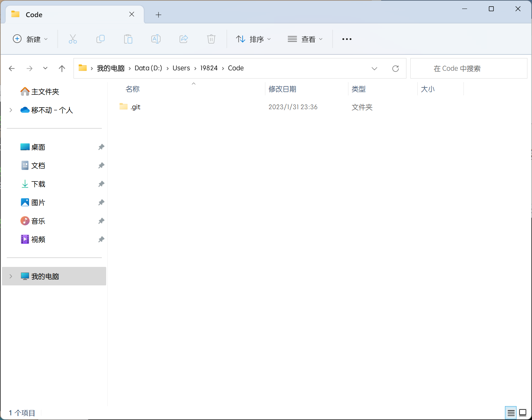The image size is (532, 420).
Task: Click the folder icon in address bar
Action: click(x=82, y=68)
